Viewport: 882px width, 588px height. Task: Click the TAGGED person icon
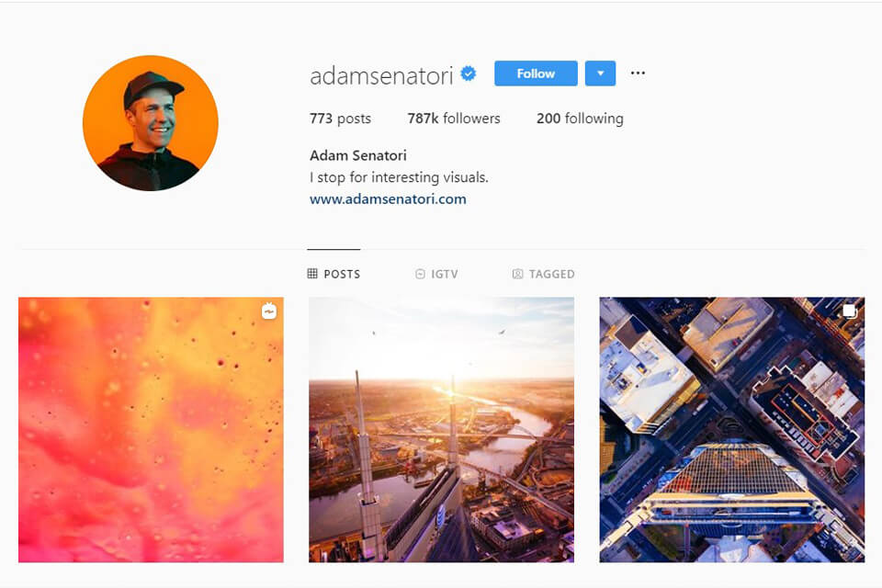pos(517,274)
